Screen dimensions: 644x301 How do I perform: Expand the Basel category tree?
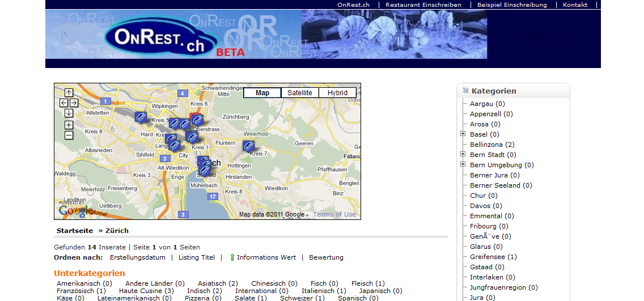pyautogui.click(x=463, y=134)
